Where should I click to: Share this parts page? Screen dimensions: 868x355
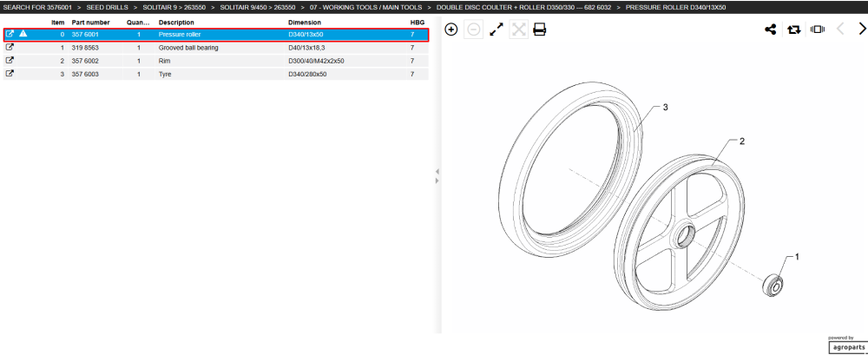[770, 30]
